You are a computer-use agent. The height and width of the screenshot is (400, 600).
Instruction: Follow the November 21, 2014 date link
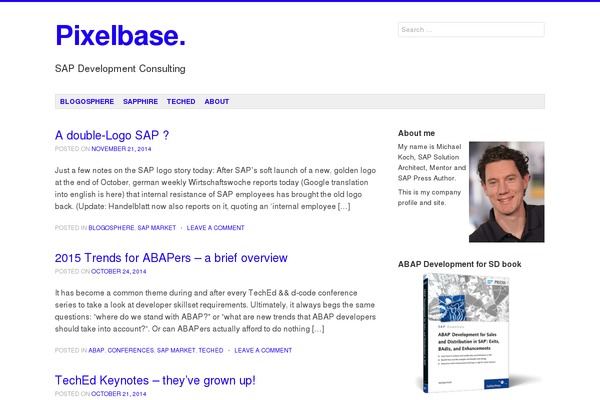pyautogui.click(x=121, y=149)
